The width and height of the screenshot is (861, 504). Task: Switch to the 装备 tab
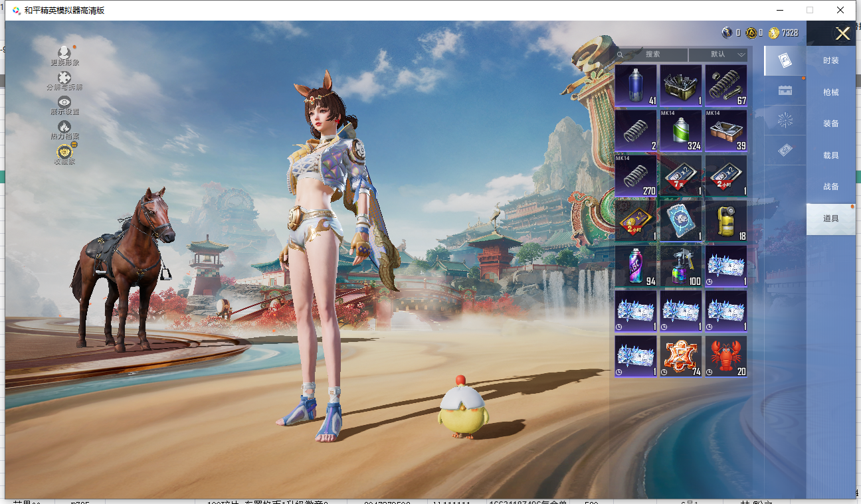831,124
